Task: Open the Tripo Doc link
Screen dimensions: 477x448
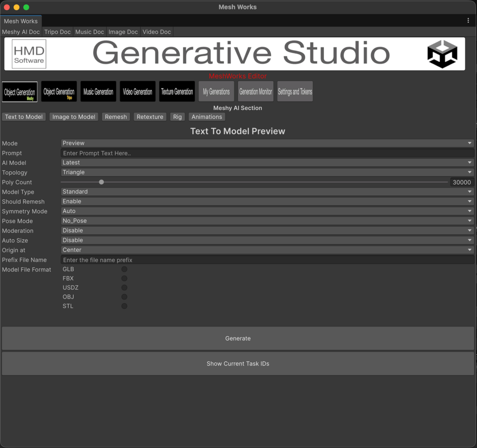Action: [x=57, y=32]
